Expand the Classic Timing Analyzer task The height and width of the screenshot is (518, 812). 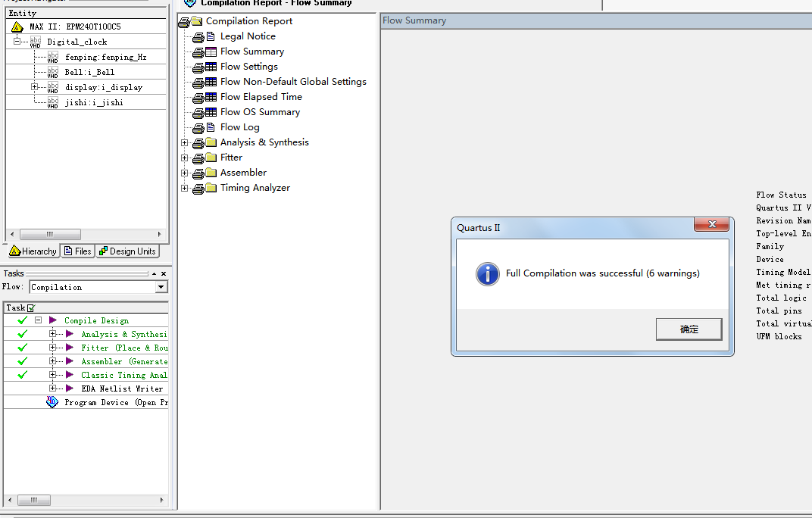[52, 374]
